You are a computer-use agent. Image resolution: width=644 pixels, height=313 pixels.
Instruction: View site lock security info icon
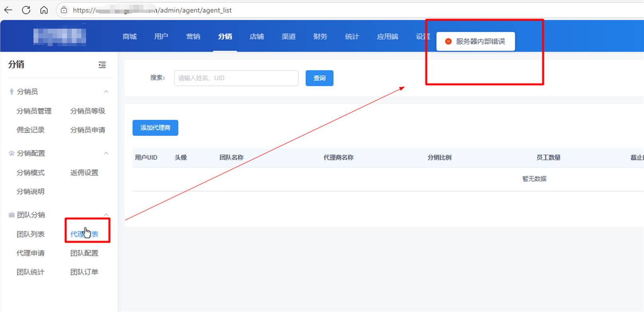coord(64,10)
